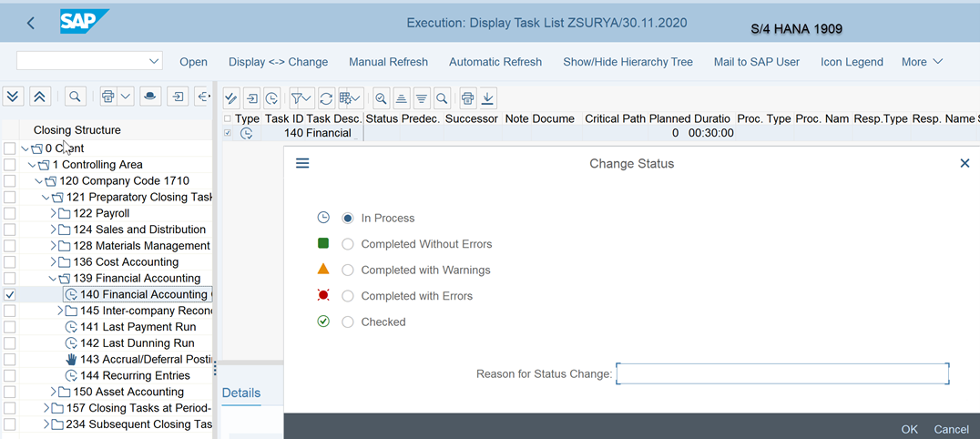
Task: Click the hat icon in the tree toolbar
Action: pos(151,97)
